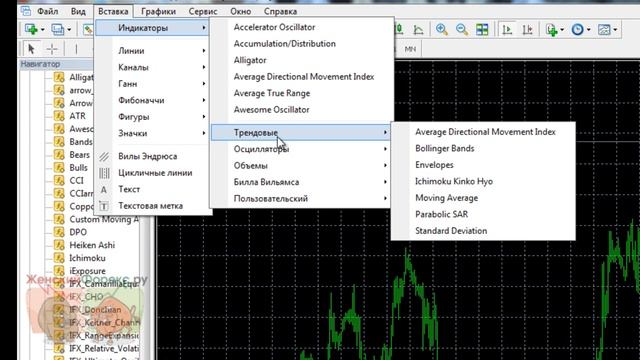Select Bears indicator in Navigator
Viewport: 640px width, 360px height.
click(x=79, y=155)
